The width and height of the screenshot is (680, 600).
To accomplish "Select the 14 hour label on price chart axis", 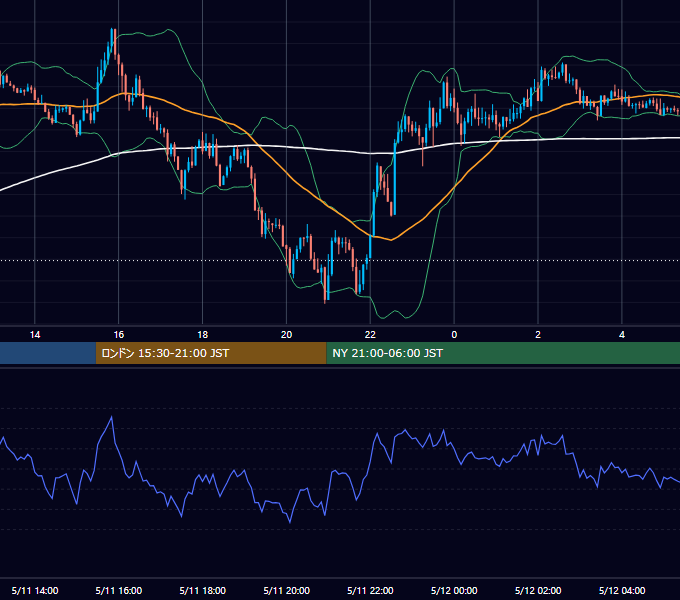I will tap(35, 335).
